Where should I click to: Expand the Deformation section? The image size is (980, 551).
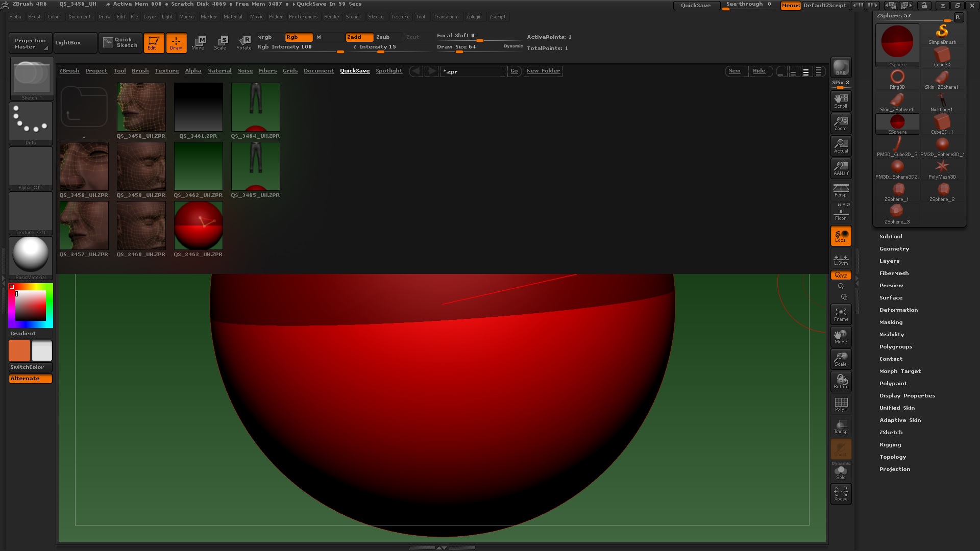coord(898,310)
